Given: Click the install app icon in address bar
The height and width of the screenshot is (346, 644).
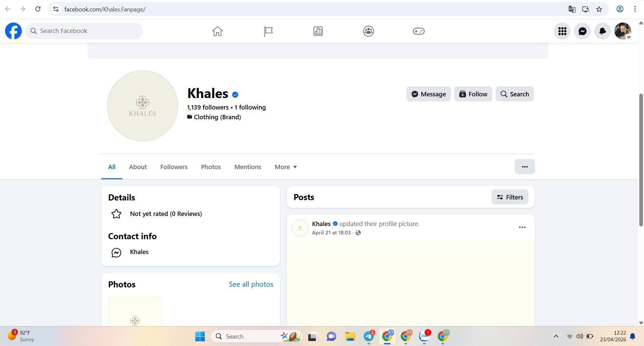Looking at the screenshot, I should click(x=585, y=9).
